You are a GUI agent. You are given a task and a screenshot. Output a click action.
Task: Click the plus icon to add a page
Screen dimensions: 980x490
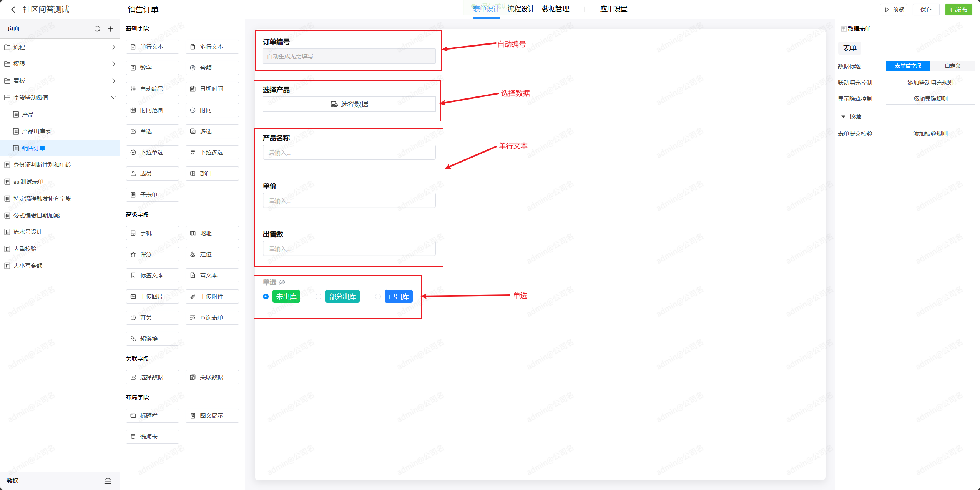click(x=110, y=29)
